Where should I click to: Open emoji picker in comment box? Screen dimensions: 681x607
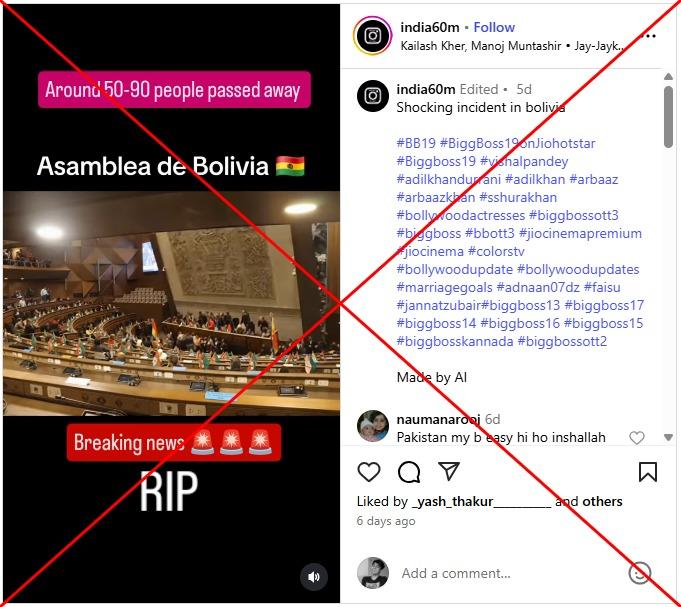click(640, 573)
